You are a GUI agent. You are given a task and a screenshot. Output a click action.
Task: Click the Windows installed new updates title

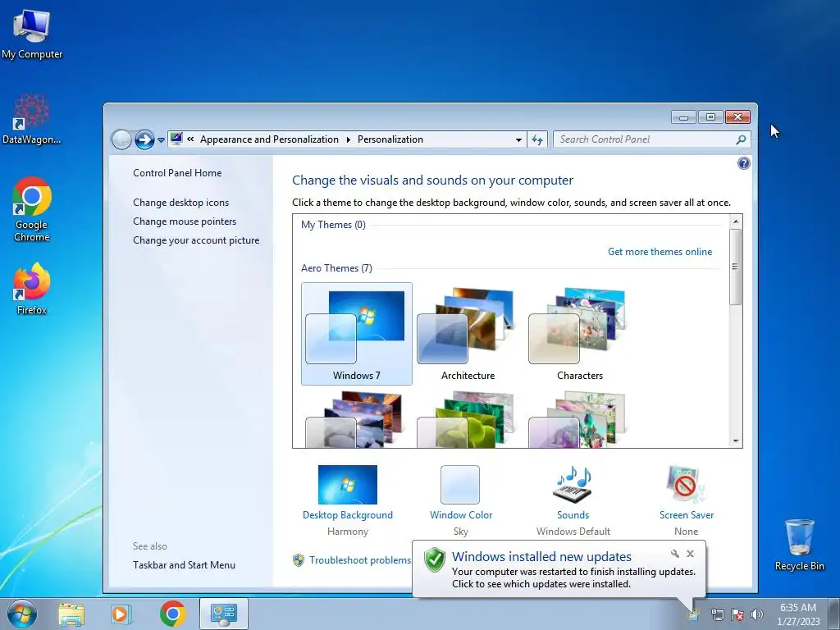(541, 557)
